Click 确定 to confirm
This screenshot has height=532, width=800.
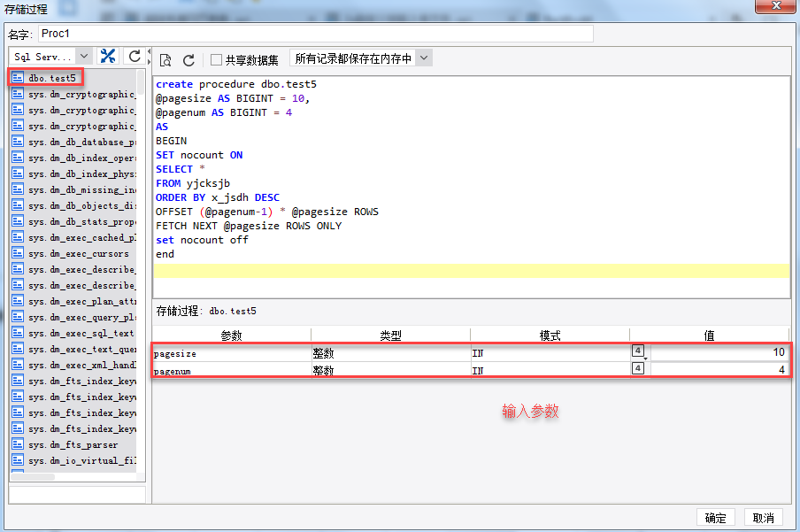pos(715,518)
